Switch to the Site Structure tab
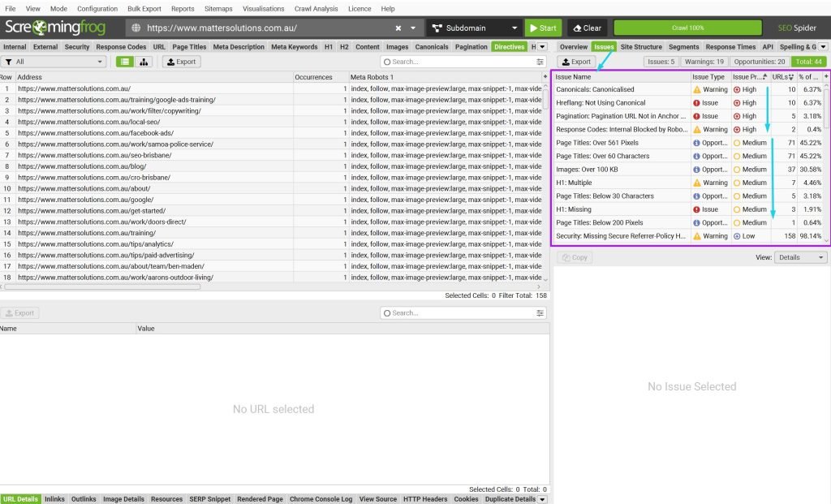 tap(641, 47)
